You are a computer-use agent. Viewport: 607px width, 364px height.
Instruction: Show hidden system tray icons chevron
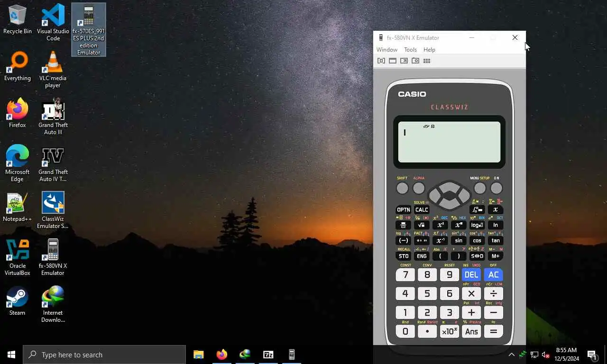point(512,355)
